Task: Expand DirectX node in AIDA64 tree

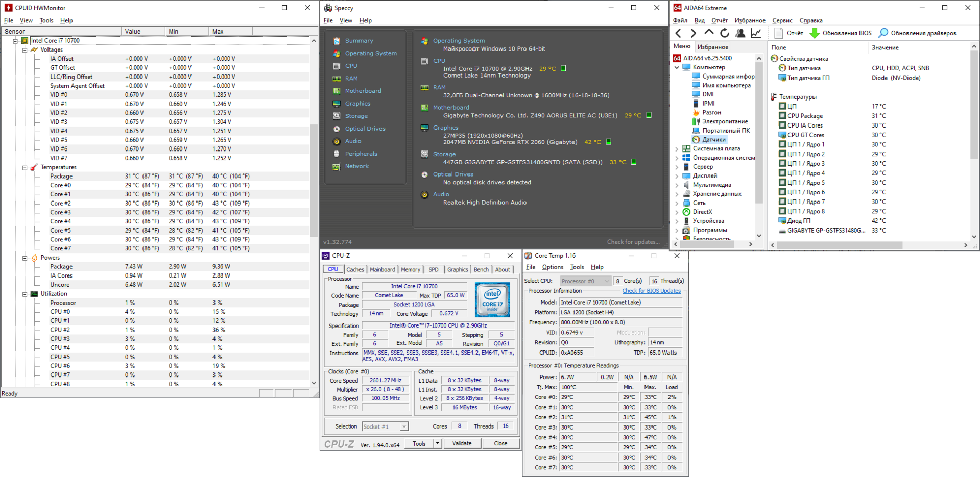Action: click(x=677, y=212)
